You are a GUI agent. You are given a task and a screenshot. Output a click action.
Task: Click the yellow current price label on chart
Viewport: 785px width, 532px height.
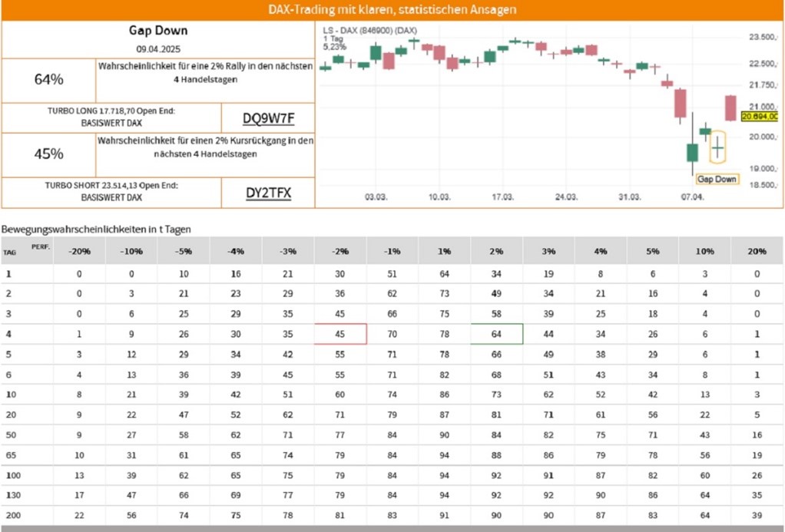759,116
